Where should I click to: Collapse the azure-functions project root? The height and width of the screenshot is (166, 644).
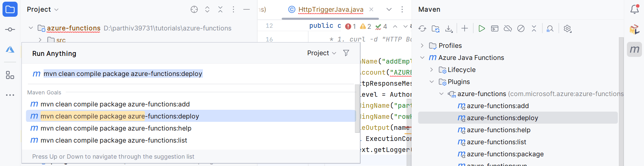click(x=31, y=28)
